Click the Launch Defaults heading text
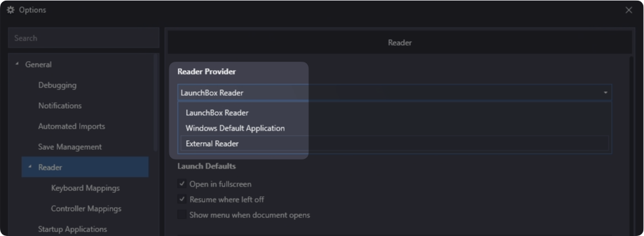644x236 pixels. [207, 166]
